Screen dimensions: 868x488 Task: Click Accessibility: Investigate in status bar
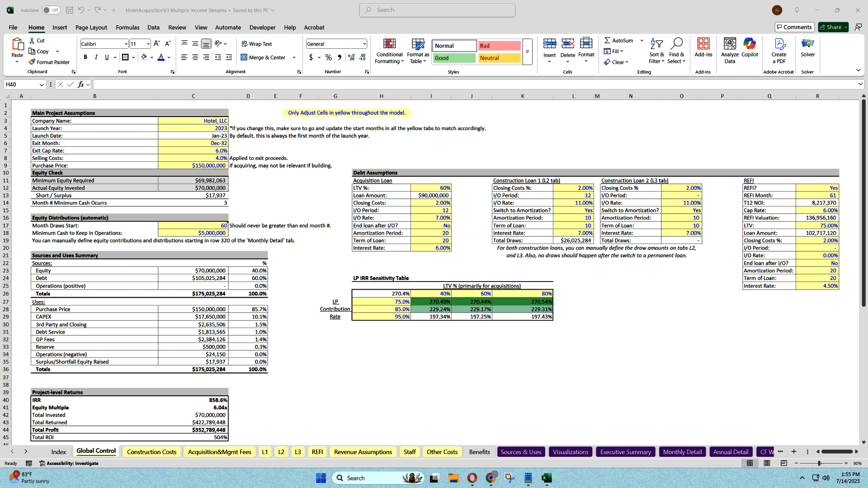pos(69,463)
